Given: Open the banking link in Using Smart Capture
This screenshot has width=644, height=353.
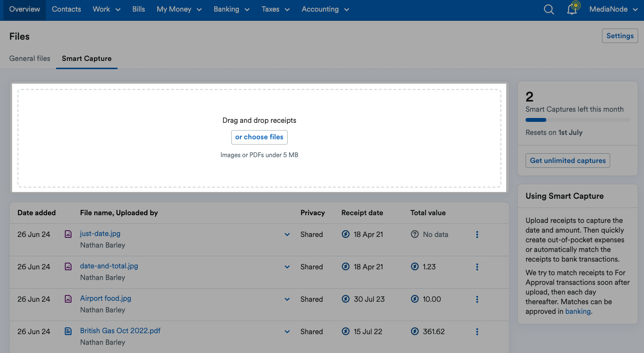Looking at the screenshot, I should click(578, 311).
